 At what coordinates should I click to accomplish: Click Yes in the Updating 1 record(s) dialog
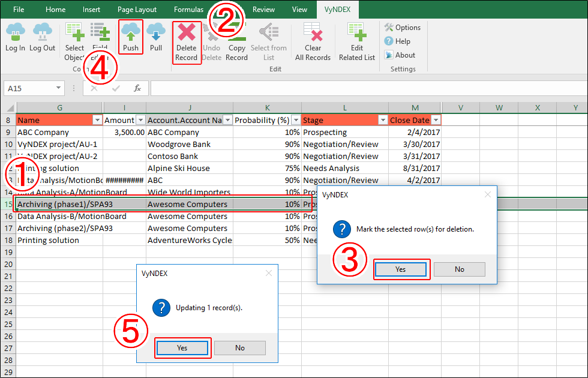click(182, 348)
